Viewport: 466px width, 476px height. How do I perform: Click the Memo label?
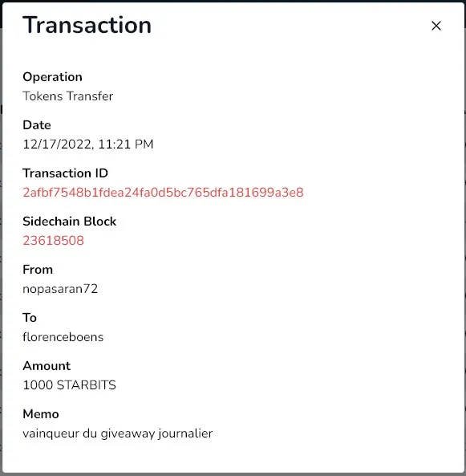[41, 414]
